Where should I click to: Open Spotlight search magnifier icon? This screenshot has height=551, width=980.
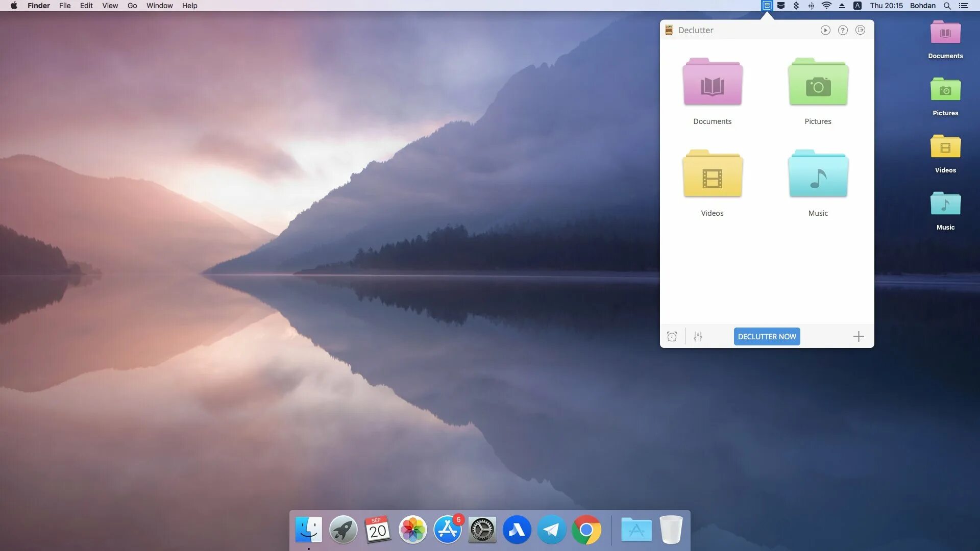(x=947, y=6)
